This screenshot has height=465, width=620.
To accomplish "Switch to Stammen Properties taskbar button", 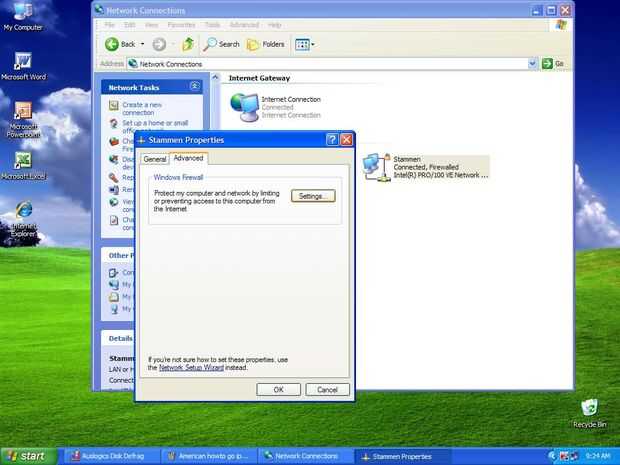I will pos(402,456).
